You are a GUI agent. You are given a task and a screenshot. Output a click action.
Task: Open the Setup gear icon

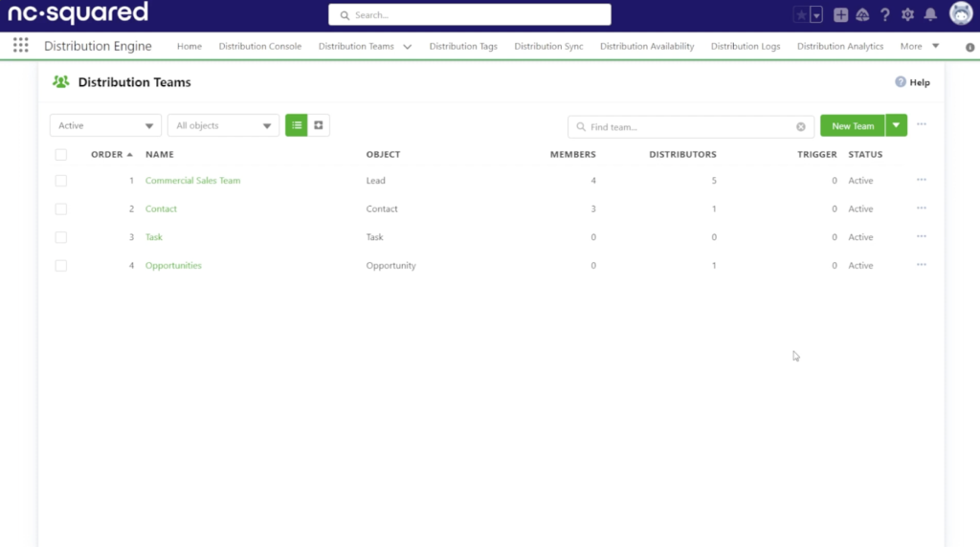pyautogui.click(x=907, y=15)
